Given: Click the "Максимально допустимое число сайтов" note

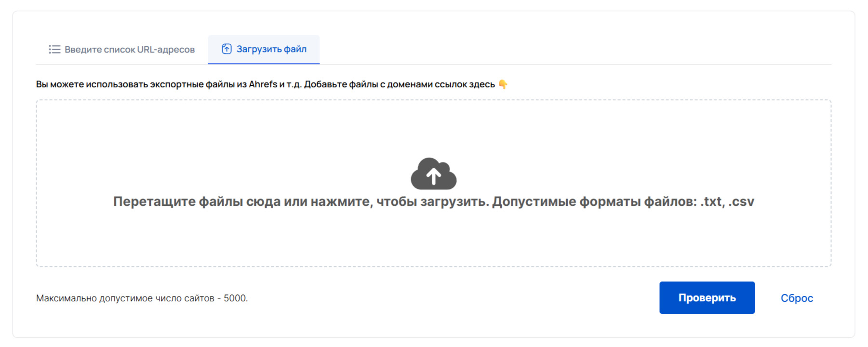Looking at the screenshot, I should tap(125, 298).
